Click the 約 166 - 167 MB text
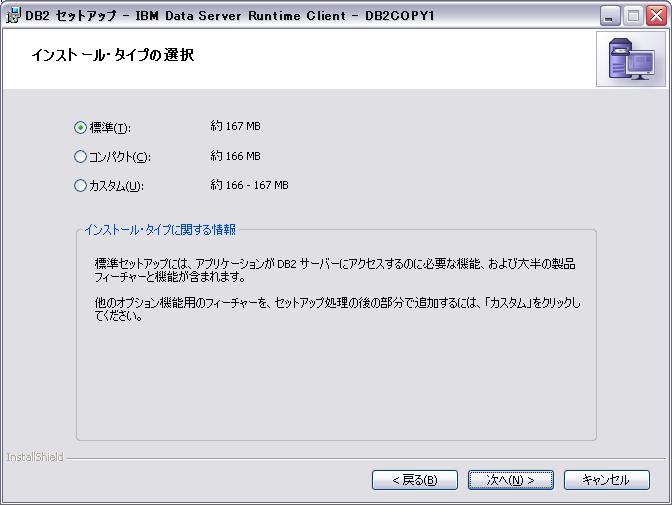The width and height of the screenshot is (672, 505). pos(249,185)
